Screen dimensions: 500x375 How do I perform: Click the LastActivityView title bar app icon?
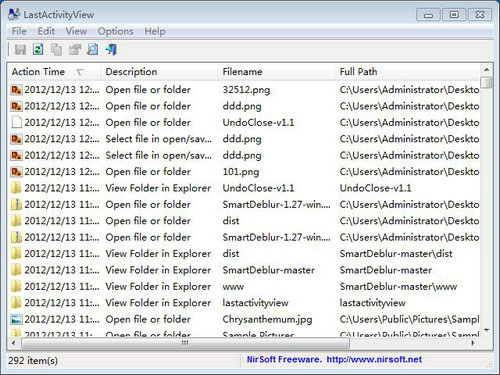14,14
